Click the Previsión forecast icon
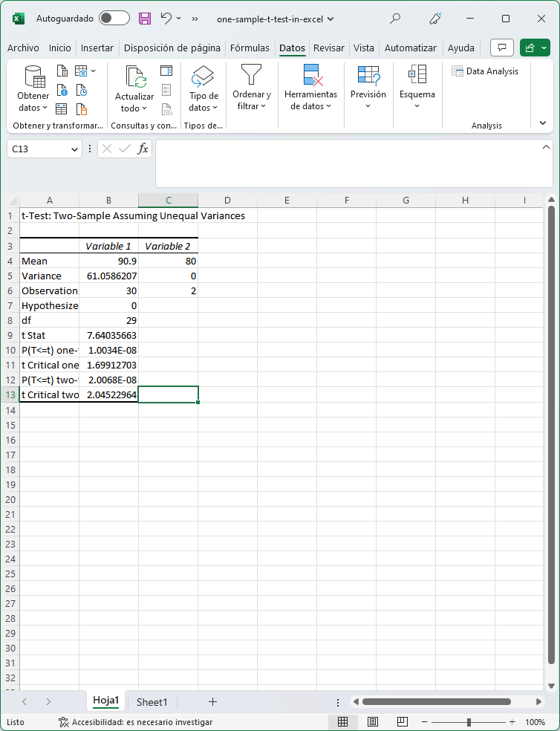This screenshot has width=560, height=731. click(x=368, y=75)
